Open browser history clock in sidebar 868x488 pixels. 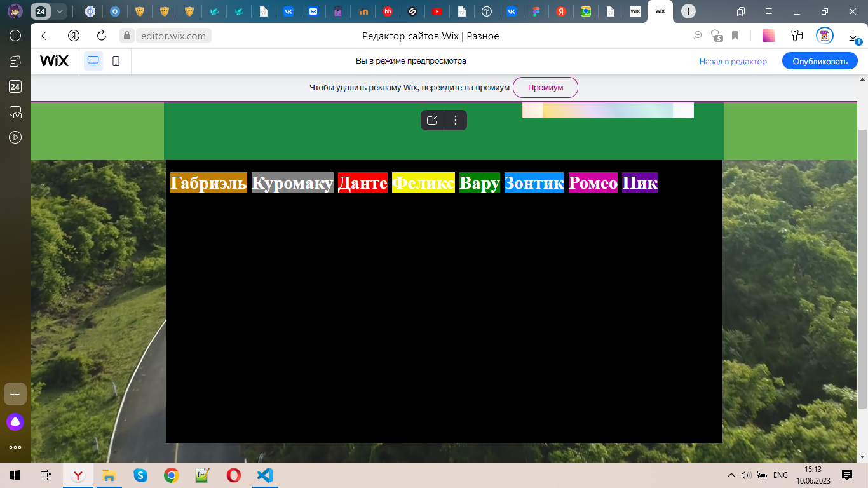click(x=15, y=36)
